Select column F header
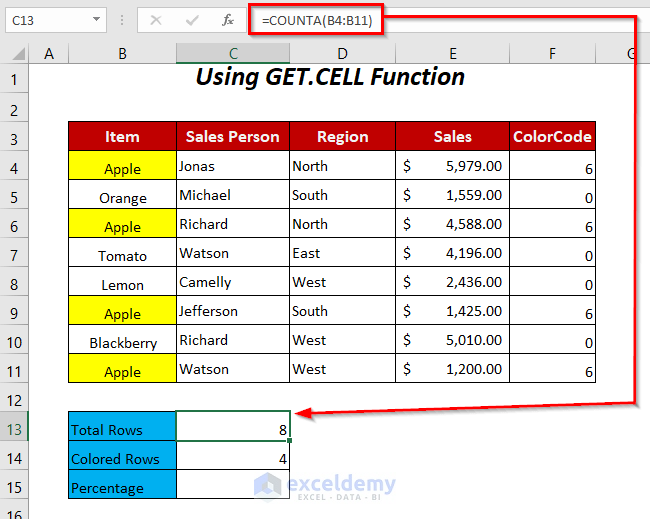 click(552, 54)
